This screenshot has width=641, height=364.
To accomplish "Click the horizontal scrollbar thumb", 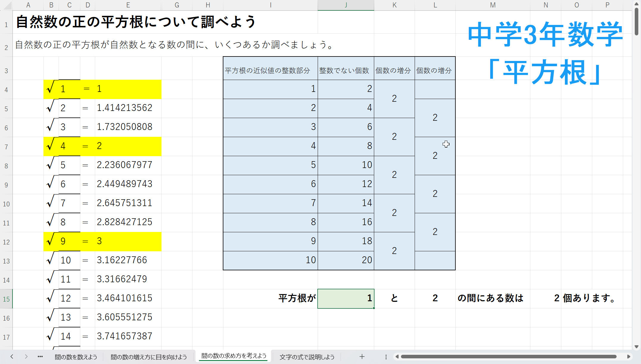I will (509, 357).
